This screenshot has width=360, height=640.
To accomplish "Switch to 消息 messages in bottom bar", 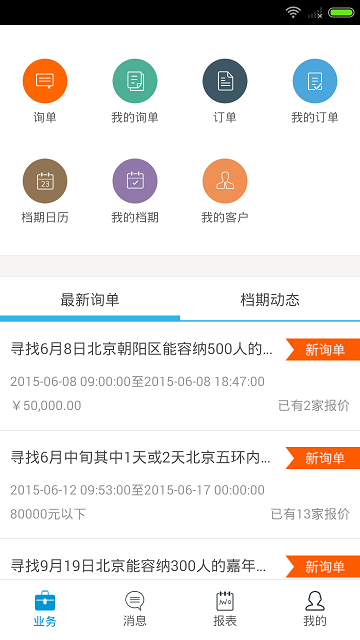I will coord(135,609).
